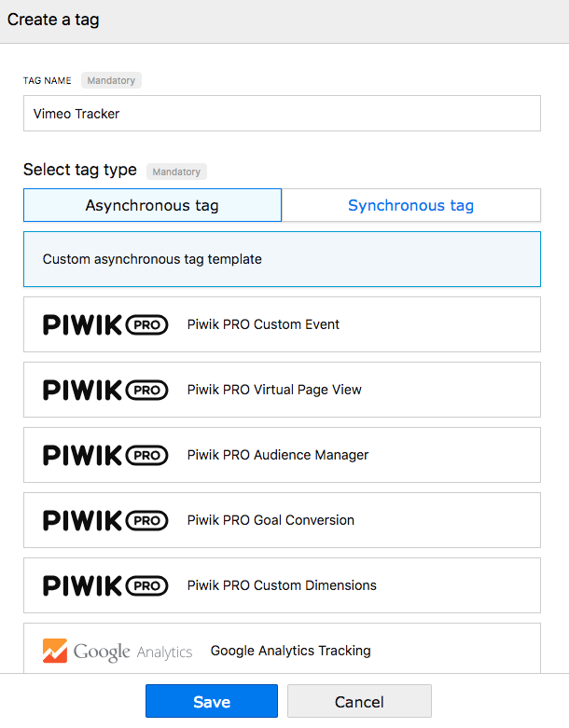
Task: Click the Piwik PRO logo beside Goal Conversion
Action: pos(105,520)
